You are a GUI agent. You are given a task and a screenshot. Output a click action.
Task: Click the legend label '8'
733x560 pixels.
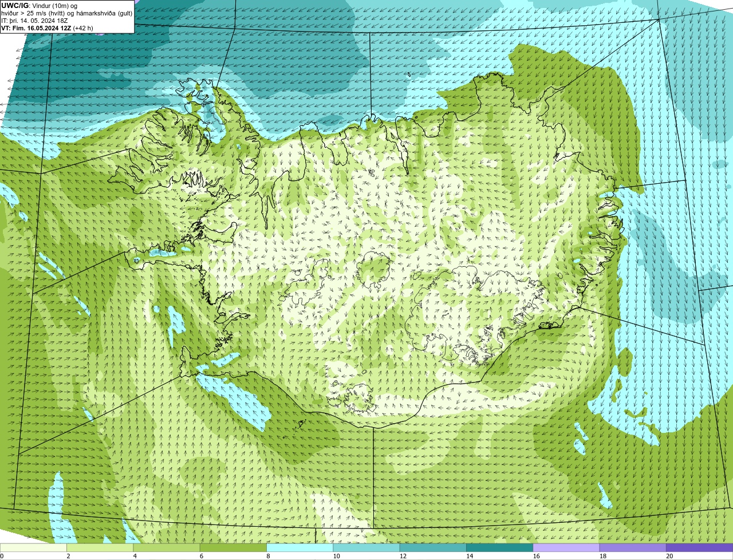click(x=268, y=556)
